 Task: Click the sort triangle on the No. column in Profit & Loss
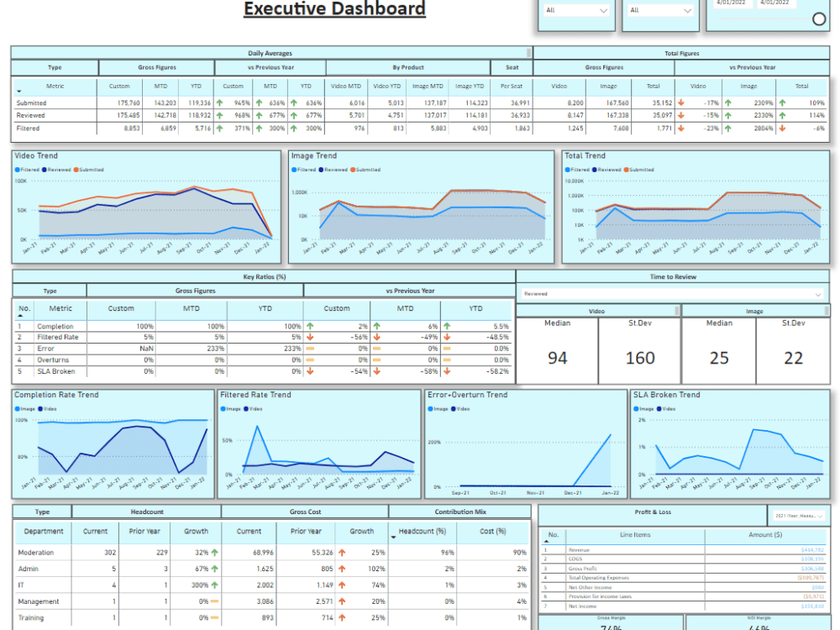click(546, 541)
